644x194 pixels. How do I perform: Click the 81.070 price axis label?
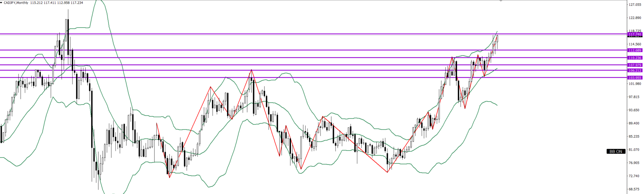point(635,150)
